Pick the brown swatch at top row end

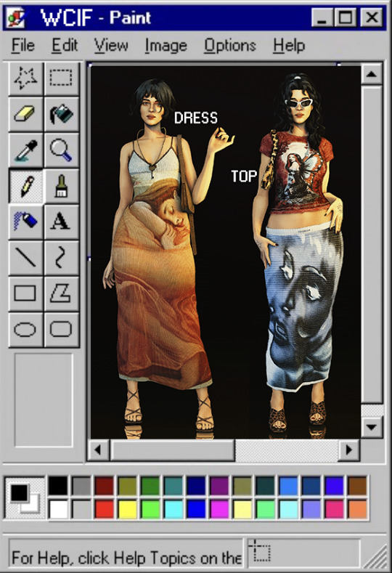coord(357,485)
